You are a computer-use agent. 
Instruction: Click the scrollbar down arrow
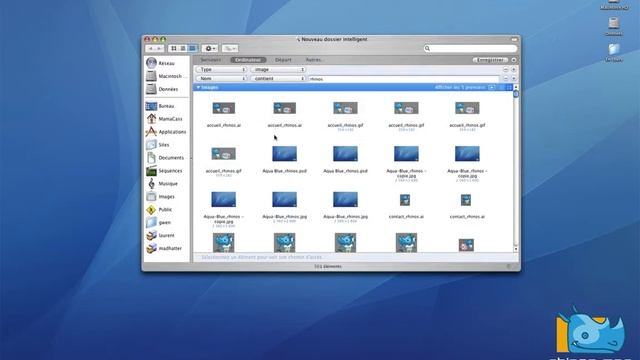(516, 249)
